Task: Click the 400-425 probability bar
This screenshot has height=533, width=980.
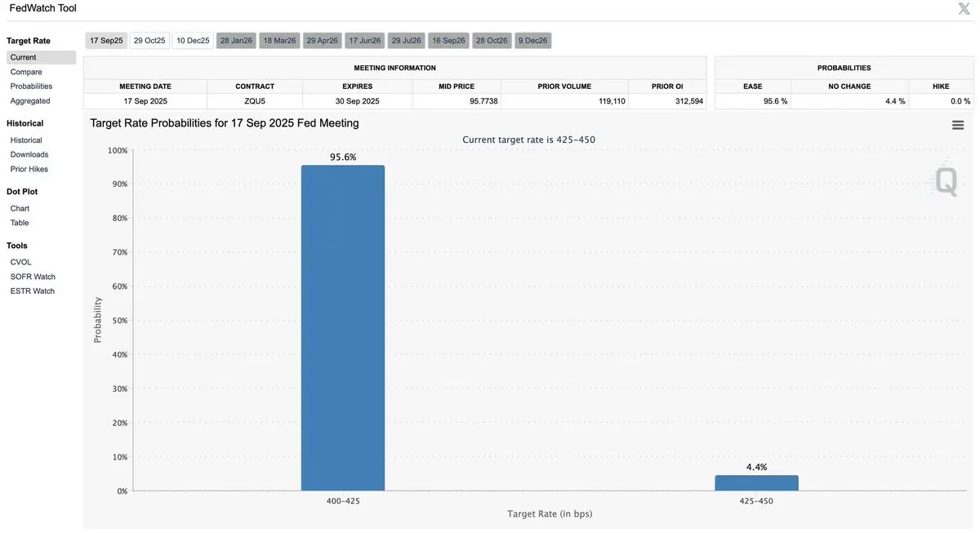Action: click(343, 328)
